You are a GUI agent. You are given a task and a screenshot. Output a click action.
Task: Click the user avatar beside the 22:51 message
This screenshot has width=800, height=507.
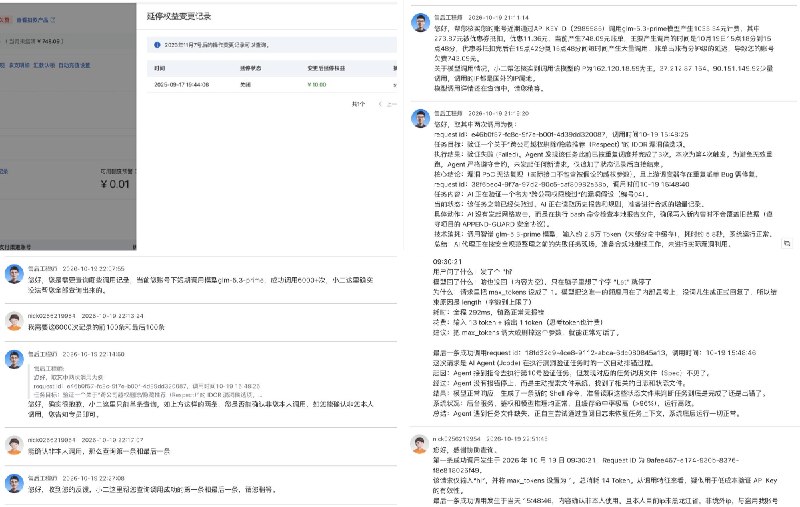(419, 444)
